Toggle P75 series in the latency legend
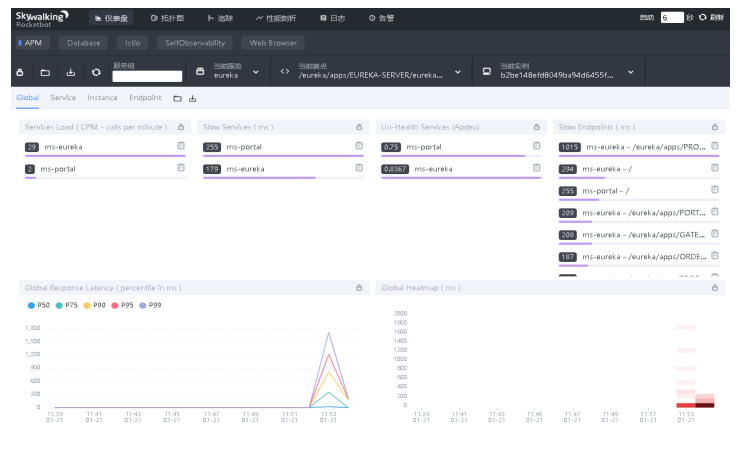This screenshot has width=741, height=451. point(67,305)
